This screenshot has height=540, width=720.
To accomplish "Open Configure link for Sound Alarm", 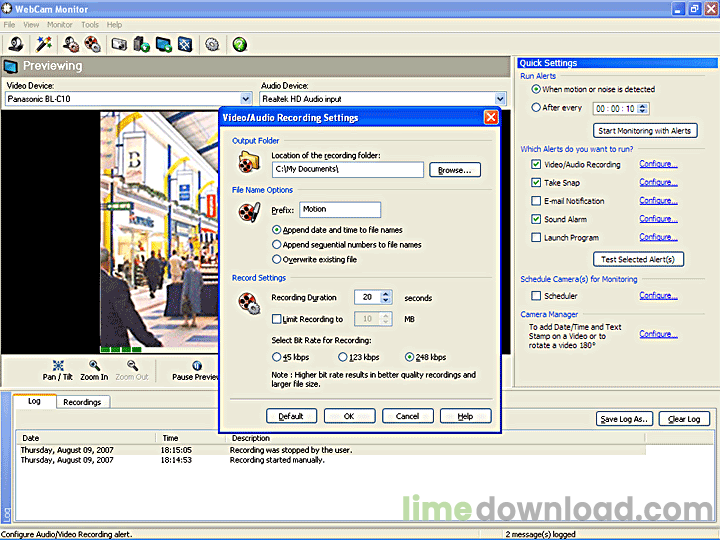I will click(x=658, y=219).
